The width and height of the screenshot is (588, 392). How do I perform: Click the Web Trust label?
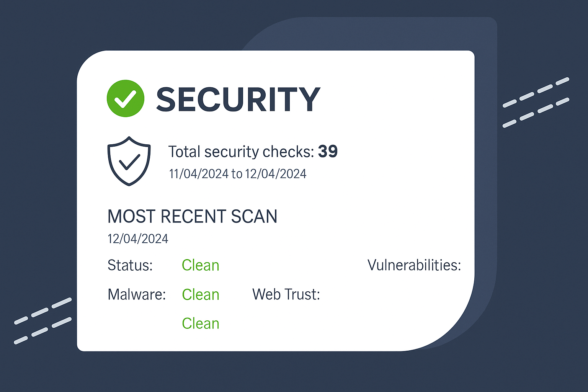click(x=286, y=295)
